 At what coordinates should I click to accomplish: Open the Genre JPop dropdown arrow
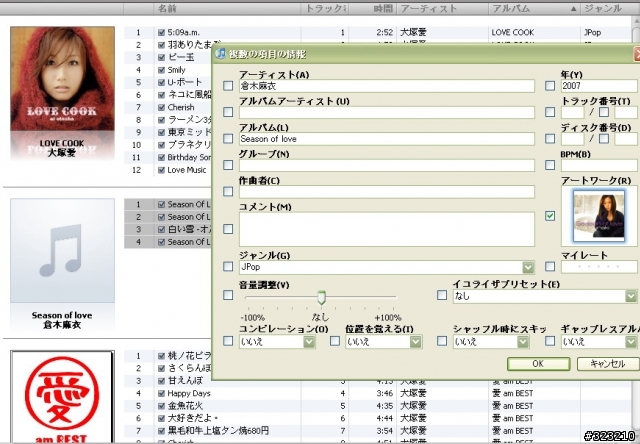pos(528,267)
